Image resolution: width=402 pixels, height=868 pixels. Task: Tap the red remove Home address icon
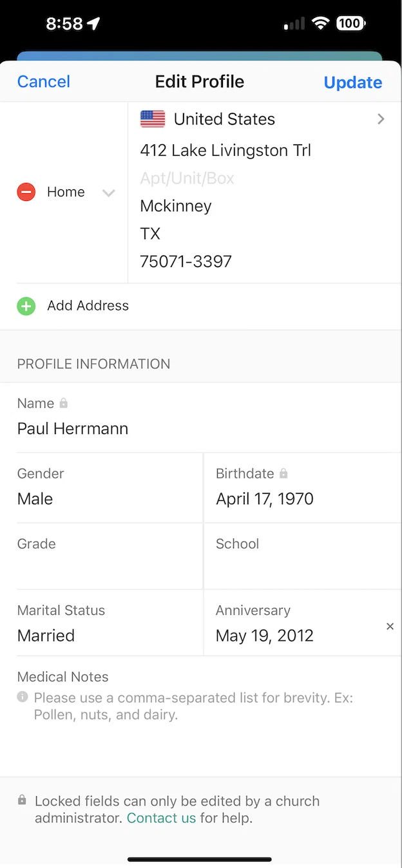pyautogui.click(x=26, y=192)
